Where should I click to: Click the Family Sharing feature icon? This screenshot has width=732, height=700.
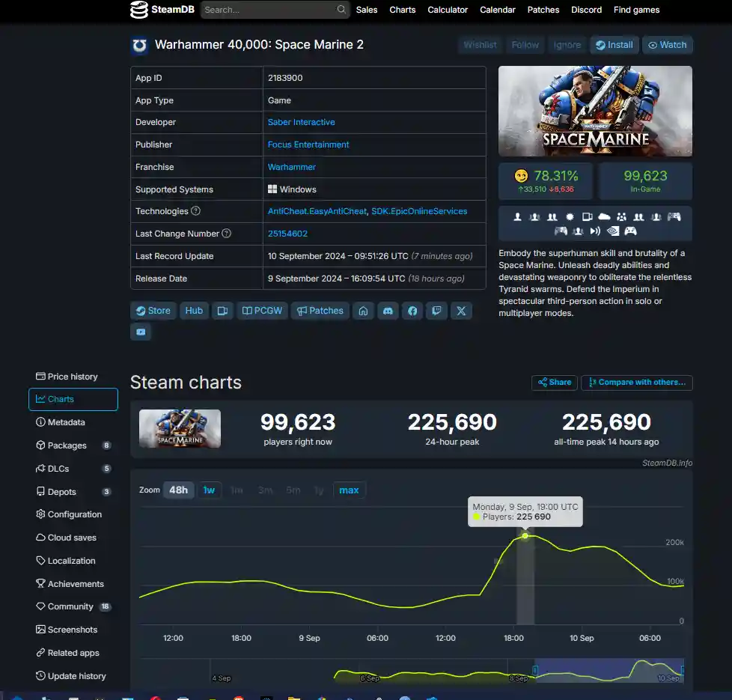point(621,216)
